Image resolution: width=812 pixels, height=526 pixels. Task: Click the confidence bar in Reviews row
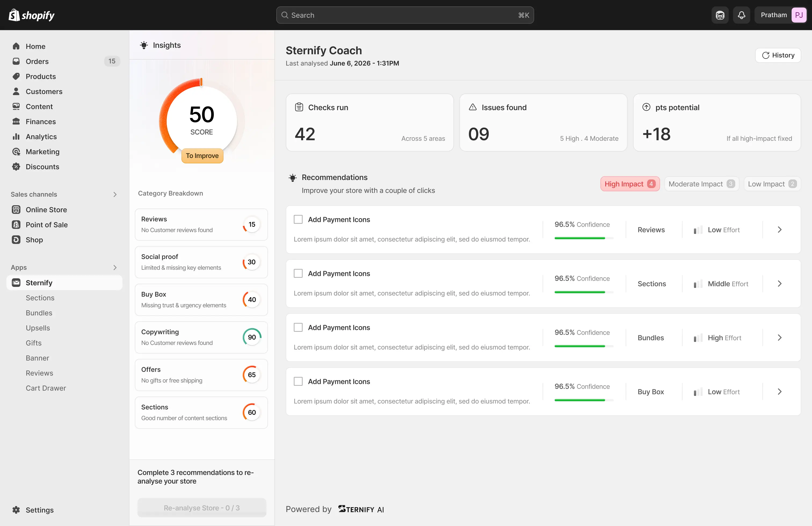(x=584, y=238)
